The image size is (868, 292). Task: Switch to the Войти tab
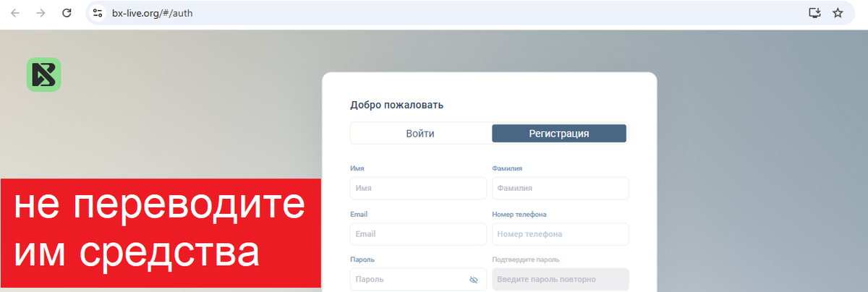(x=420, y=134)
